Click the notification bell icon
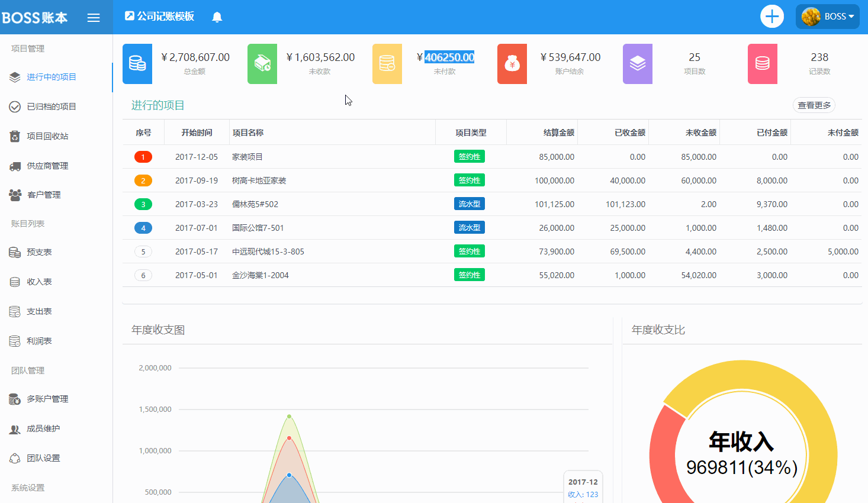The width and height of the screenshot is (868, 503). [x=217, y=17]
